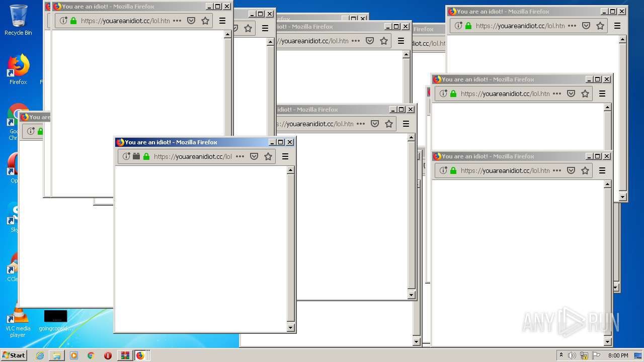
Task: Bookmark the page in top-left Firefox window
Action: [x=205, y=21]
